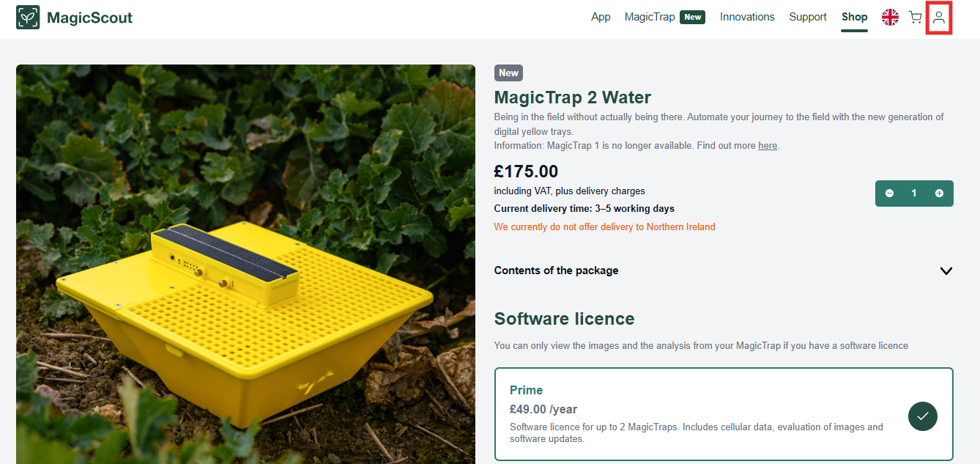Decrease quantity with the minus icon
This screenshot has height=464, width=980.
[889, 194]
